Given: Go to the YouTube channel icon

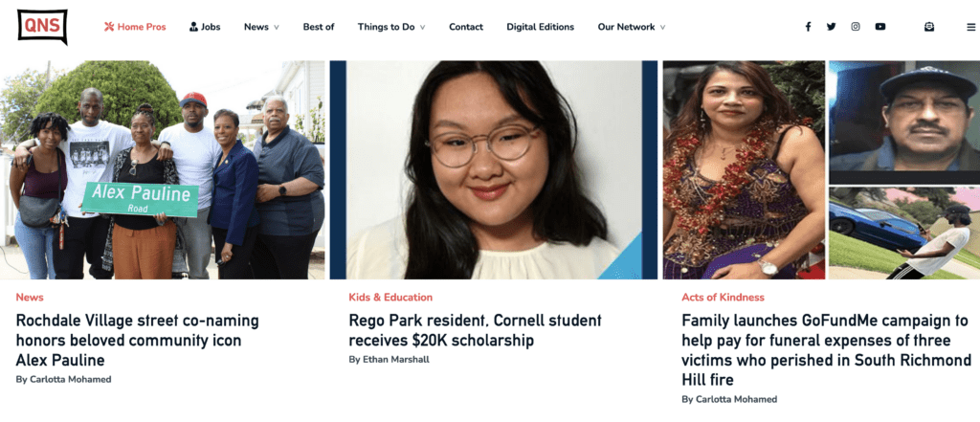Looking at the screenshot, I should click(x=880, y=27).
